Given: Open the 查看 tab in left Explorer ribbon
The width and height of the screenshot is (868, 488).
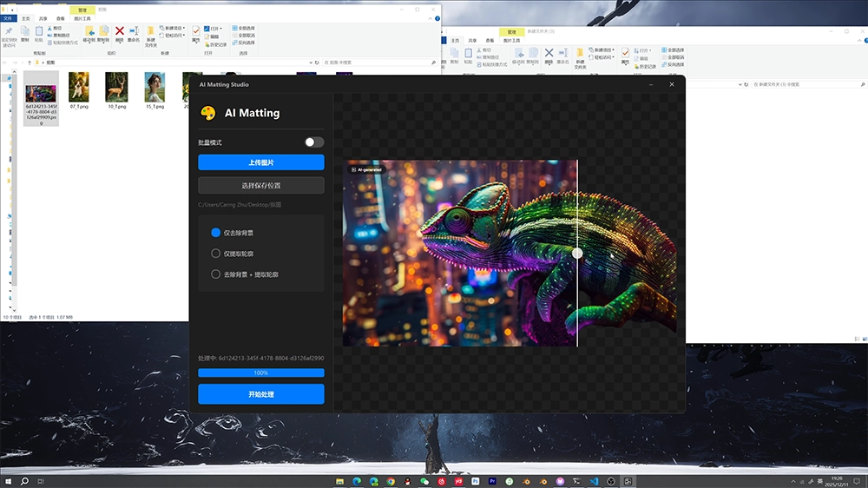Looking at the screenshot, I should click(x=61, y=17).
